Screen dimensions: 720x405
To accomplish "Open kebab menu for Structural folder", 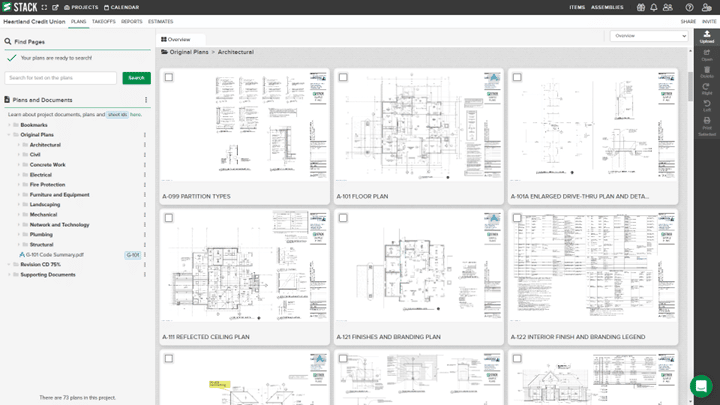I will (145, 245).
